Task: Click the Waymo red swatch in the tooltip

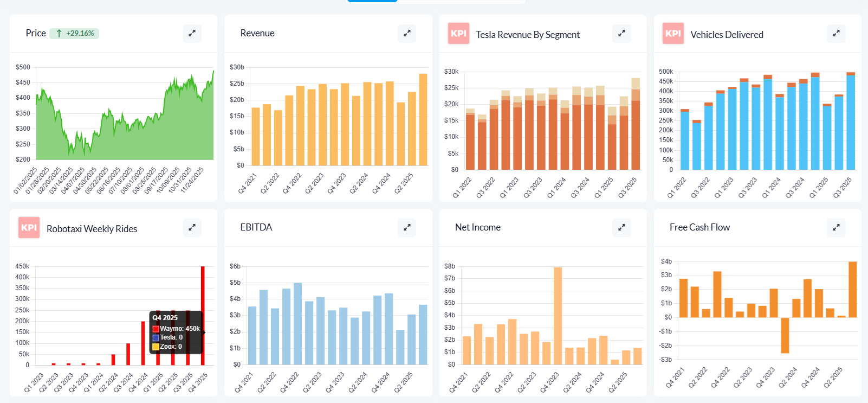Action: (x=156, y=329)
